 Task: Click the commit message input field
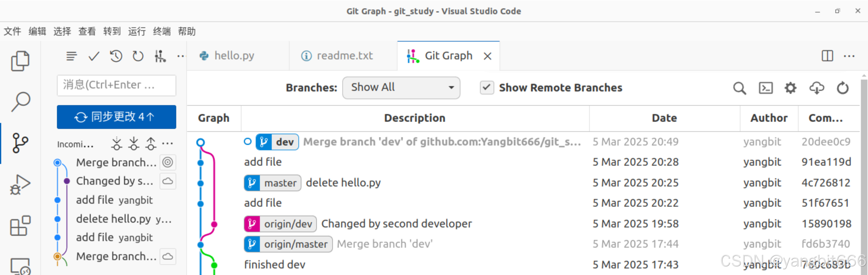coord(116,85)
